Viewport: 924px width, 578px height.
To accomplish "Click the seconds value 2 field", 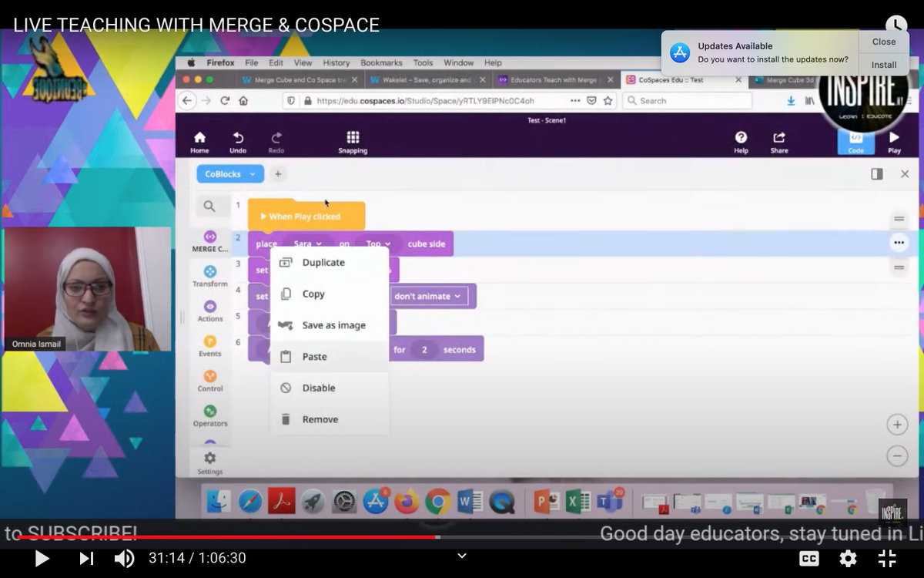I will point(423,349).
